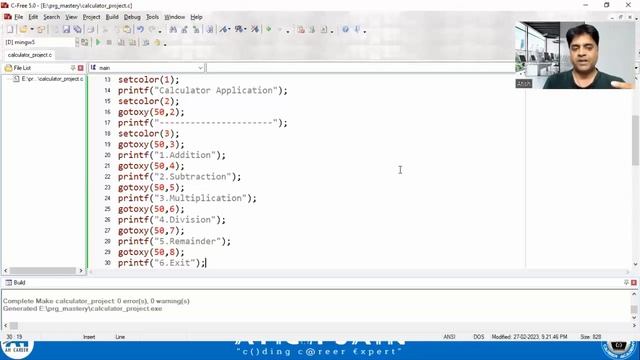Select the calculator_project.c editor tab
Screen dimensions: 640x360
pyautogui.click(x=29, y=55)
